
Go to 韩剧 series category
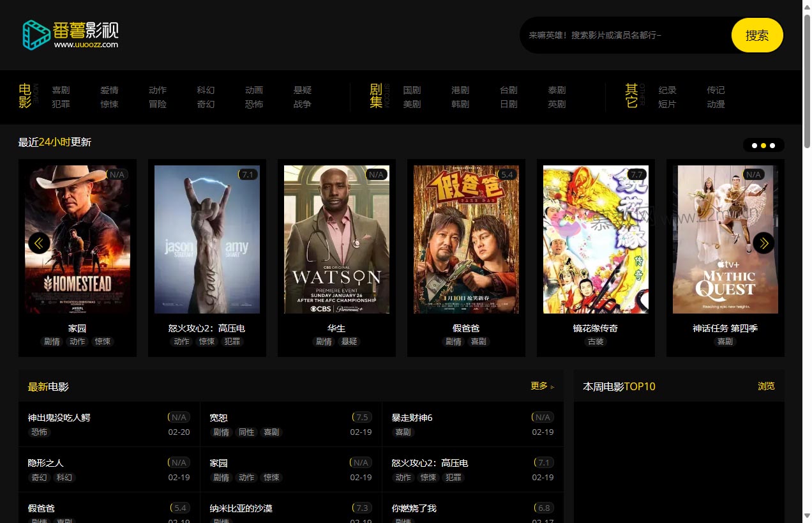[460, 104]
